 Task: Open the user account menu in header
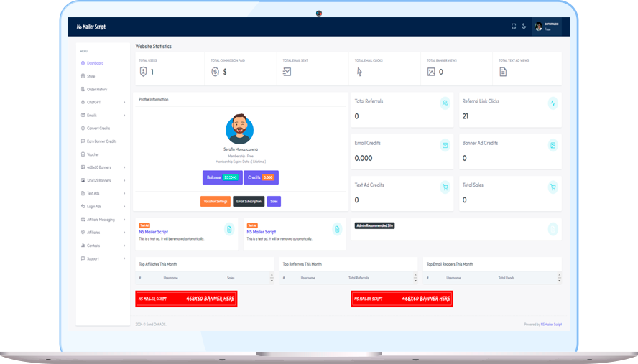(547, 27)
